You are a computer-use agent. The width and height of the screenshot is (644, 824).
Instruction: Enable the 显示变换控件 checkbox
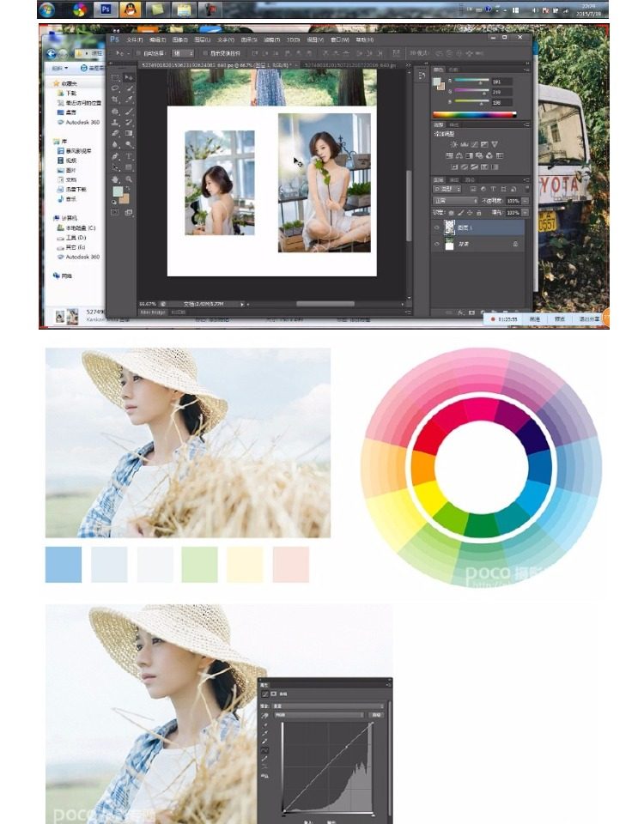pos(205,53)
